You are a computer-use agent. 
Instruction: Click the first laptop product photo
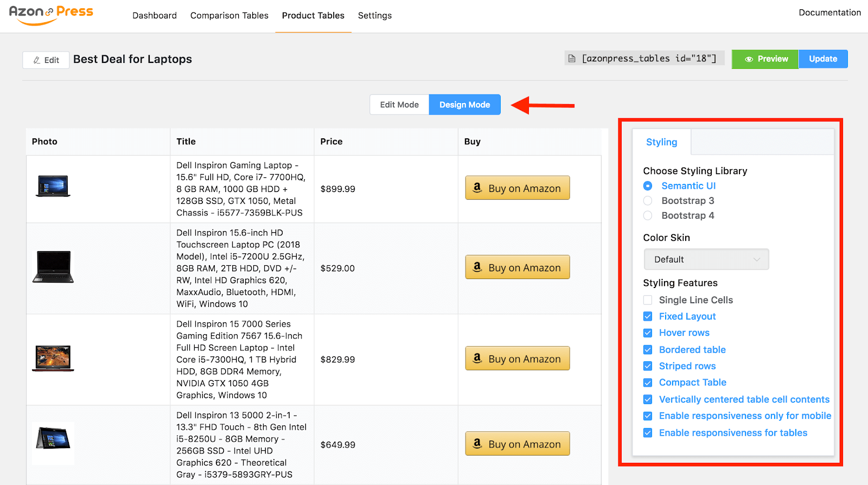pos(53,186)
